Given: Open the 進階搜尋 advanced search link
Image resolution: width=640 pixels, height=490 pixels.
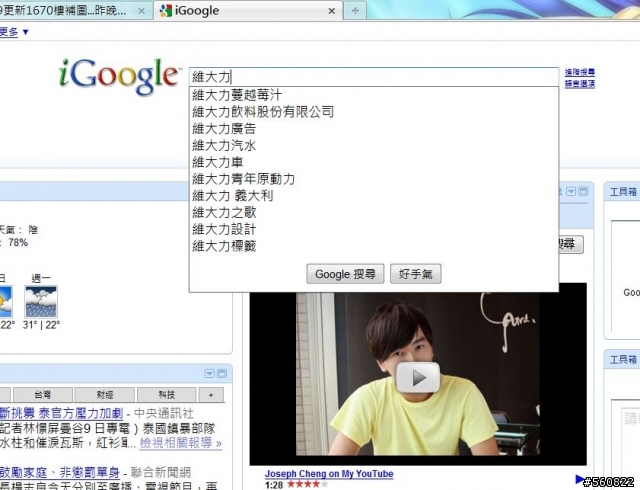Looking at the screenshot, I should click(x=580, y=72).
